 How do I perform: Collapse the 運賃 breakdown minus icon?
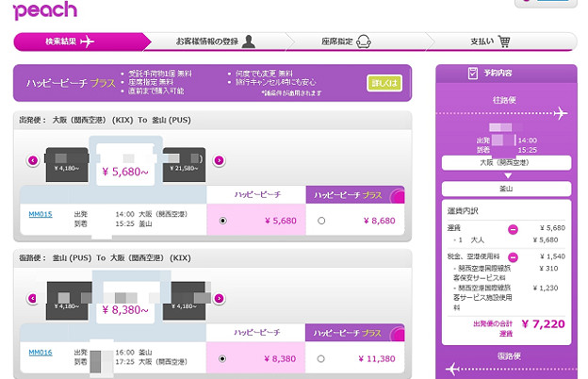pos(513,229)
